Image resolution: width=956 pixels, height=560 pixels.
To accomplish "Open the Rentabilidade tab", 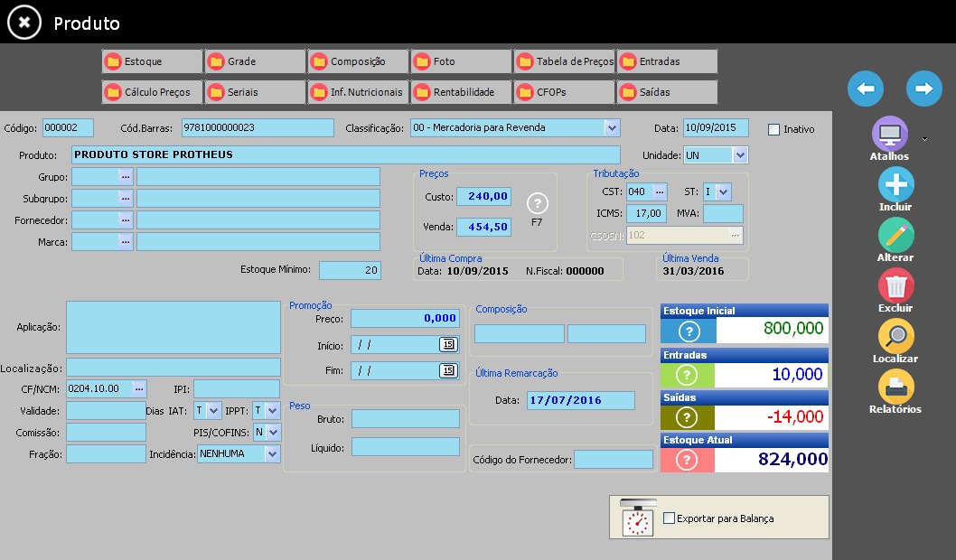I will [461, 92].
